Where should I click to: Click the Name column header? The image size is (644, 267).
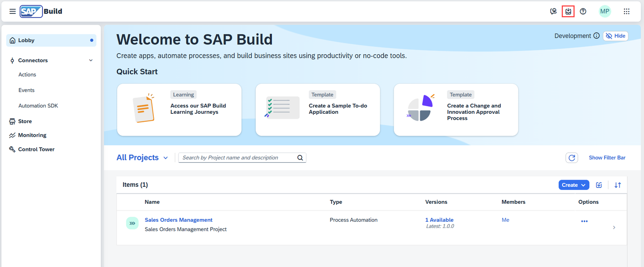(x=152, y=202)
